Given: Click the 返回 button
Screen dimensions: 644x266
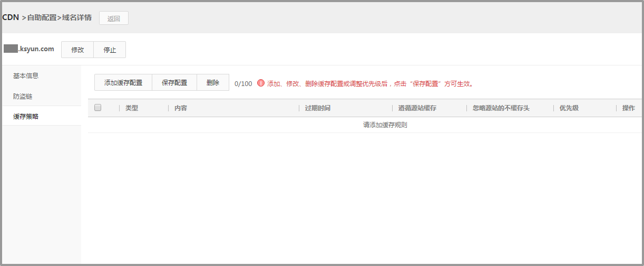Looking at the screenshot, I should (114, 18).
